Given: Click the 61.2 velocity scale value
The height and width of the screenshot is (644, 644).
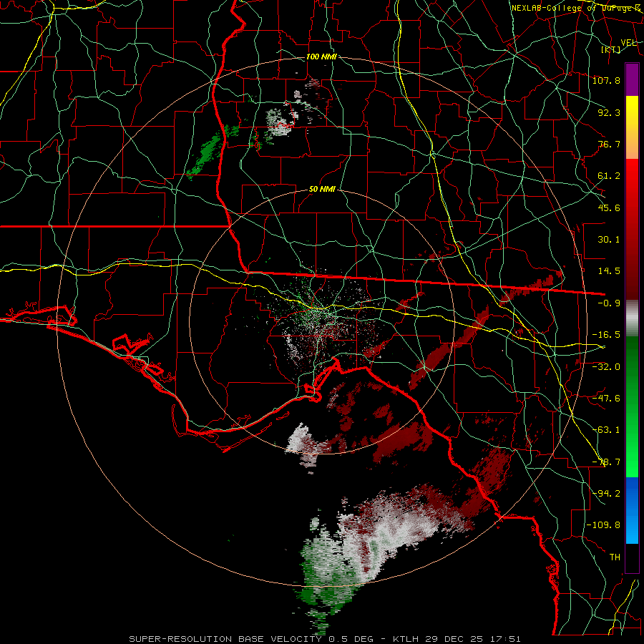Looking at the screenshot, I should click(609, 176).
